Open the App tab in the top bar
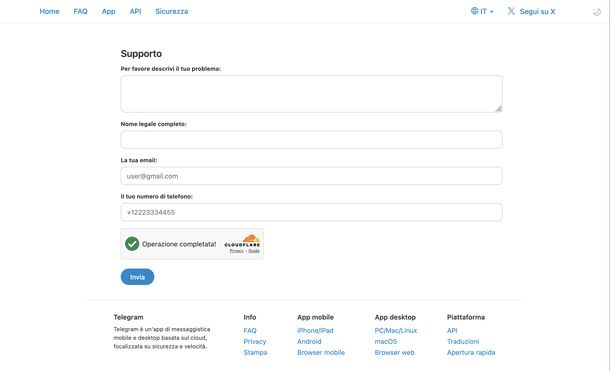This screenshot has width=610, height=371. pyautogui.click(x=109, y=11)
